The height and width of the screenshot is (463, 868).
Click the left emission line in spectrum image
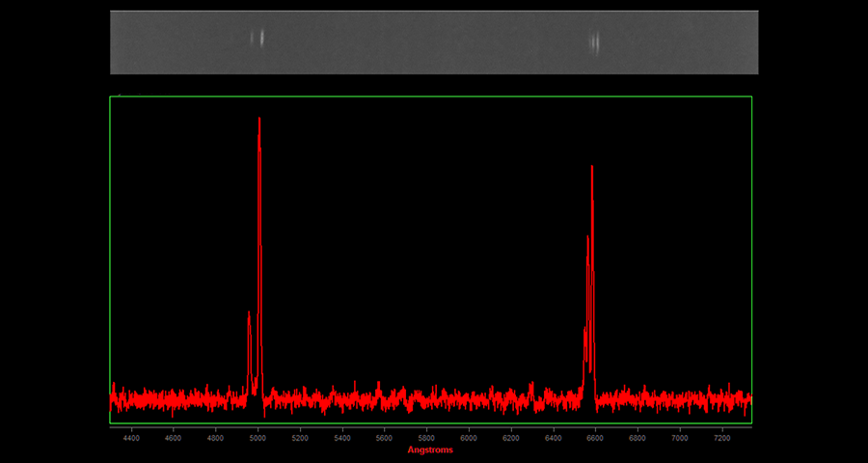pos(258,39)
